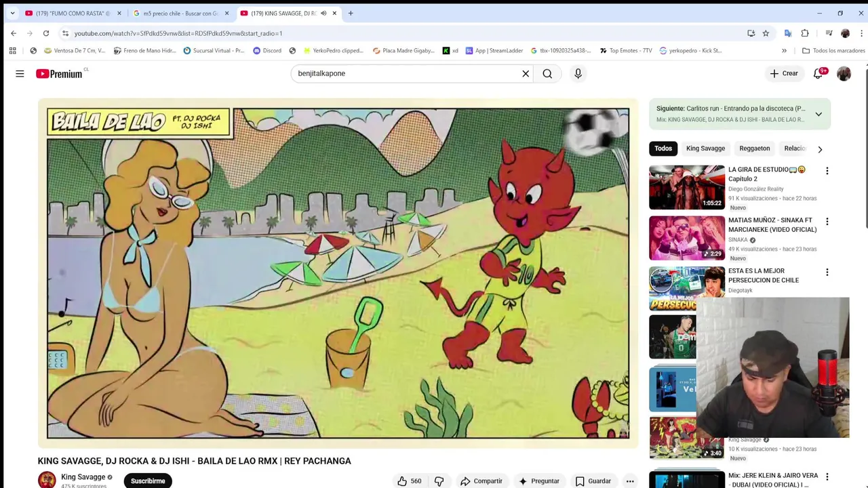Viewport: 868px width, 488px height.
Task: Open the App StreamLadder bookmark
Action: (494, 51)
